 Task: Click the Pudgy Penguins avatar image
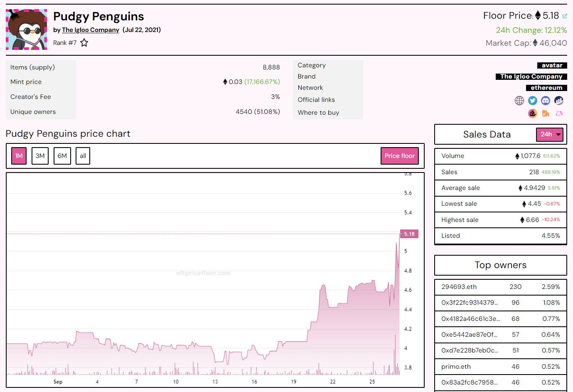point(26,30)
